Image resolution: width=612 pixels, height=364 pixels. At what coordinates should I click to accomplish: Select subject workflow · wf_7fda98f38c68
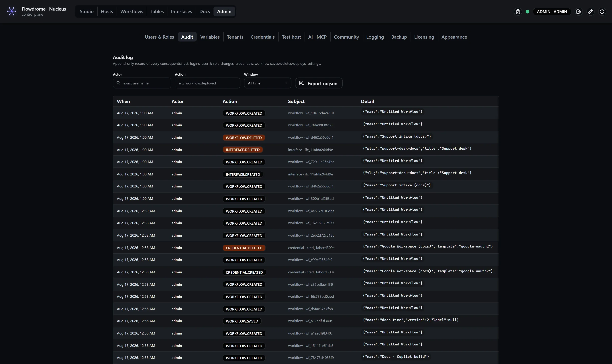(x=310, y=125)
